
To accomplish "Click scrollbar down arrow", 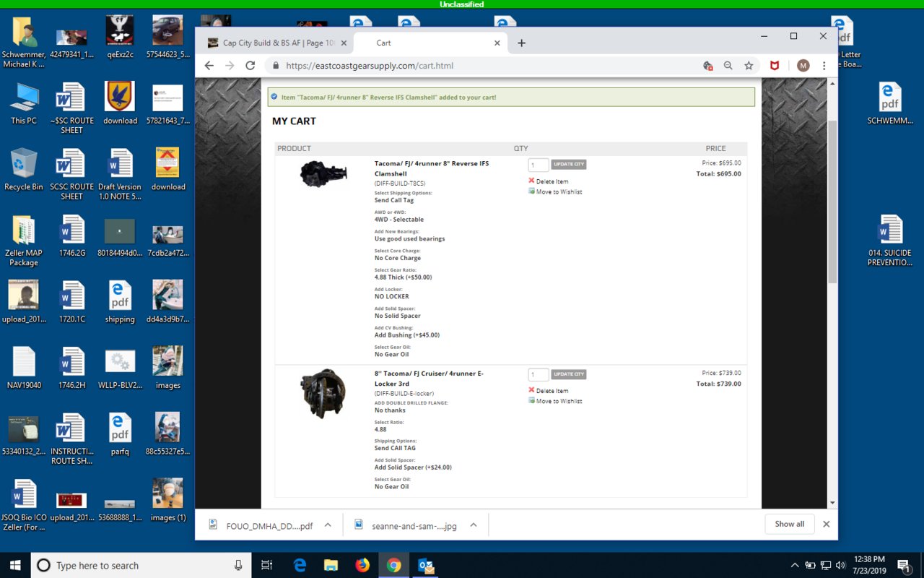I will pos(832,503).
